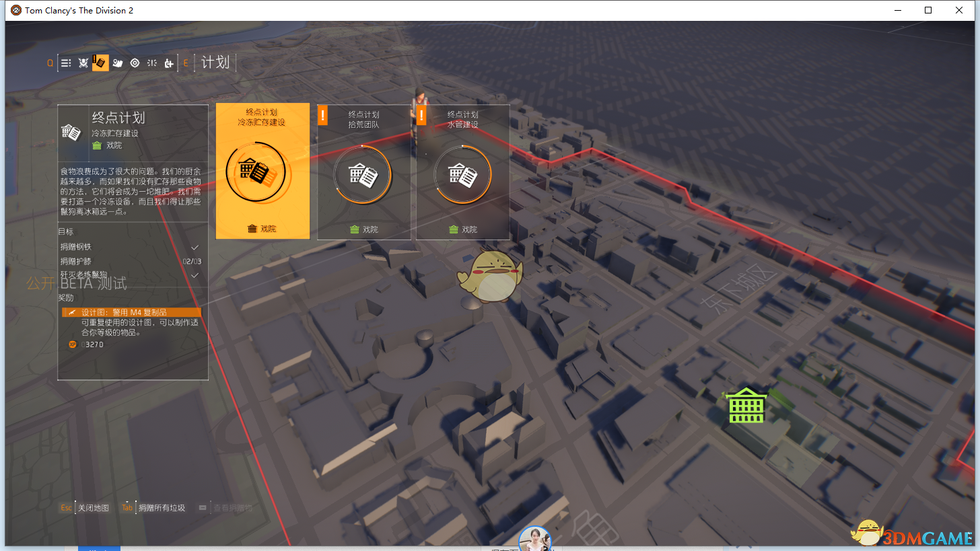Click 戏院 settlement label on 拾荒团队 card
The image size is (980, 551).
364,229
